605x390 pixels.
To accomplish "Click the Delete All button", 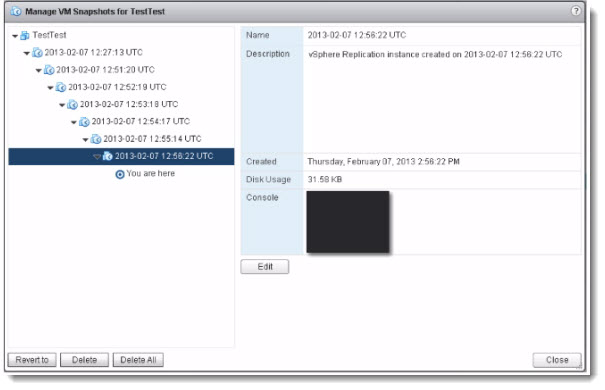I will tap(138, 360).
